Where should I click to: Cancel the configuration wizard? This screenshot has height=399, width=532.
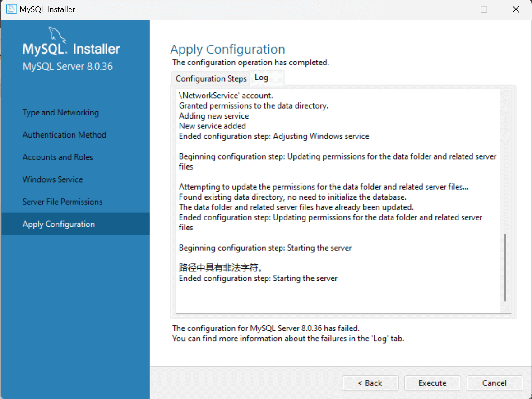495,383
